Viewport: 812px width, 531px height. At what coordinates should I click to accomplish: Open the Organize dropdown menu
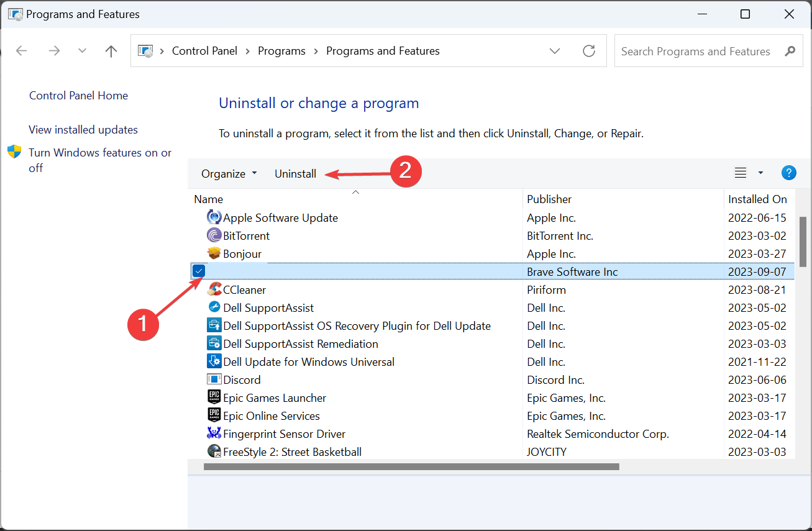[x=229, y=173]
